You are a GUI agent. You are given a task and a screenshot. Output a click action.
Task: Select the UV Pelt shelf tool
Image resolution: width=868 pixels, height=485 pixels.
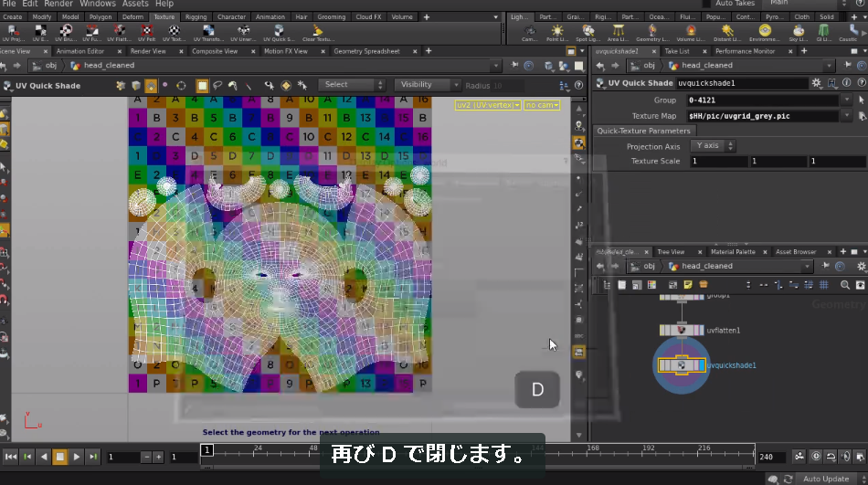point(147,33)
